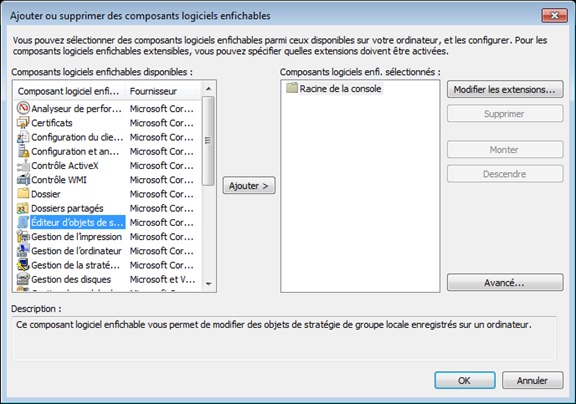Click the Dossier folder icon
576x404 pixels.
pyautogui.click(x=23, y=194)
